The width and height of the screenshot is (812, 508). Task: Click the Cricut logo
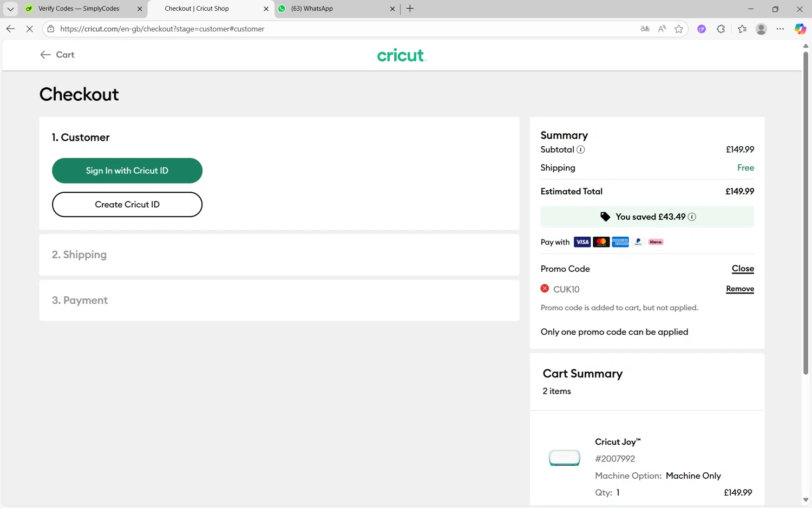click(402, 55)
